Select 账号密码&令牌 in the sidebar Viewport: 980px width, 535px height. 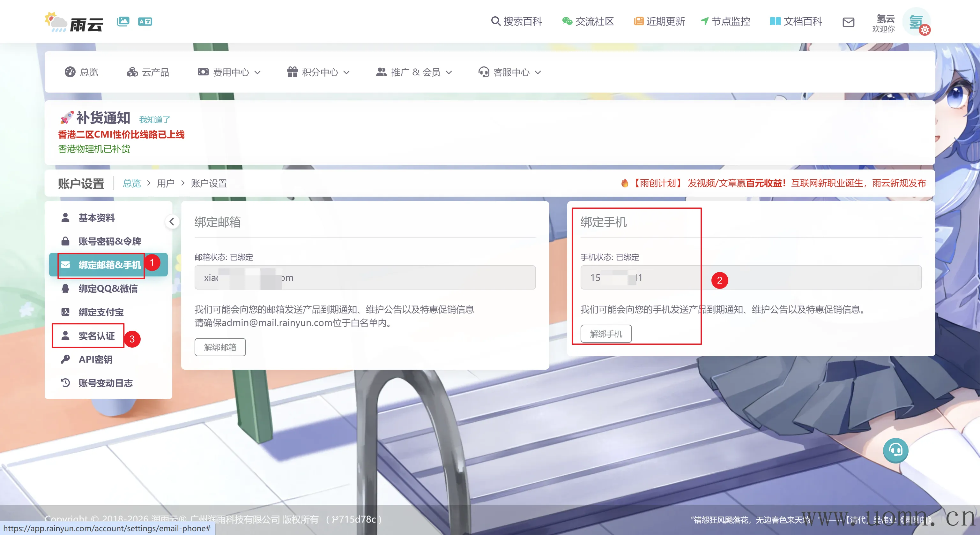(x=109, y=241)
